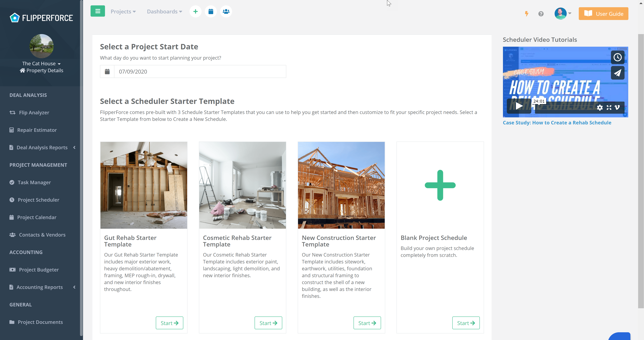
Task: Click Gut Rehab Starter Template title
Action: (x=130, y=241)
